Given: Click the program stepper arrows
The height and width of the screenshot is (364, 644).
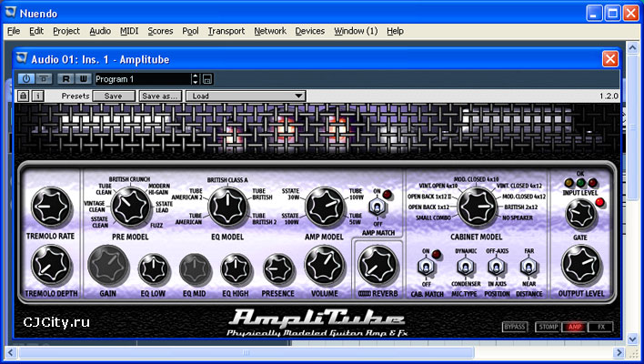Looking at the screenshot, I should click(196, 79).
